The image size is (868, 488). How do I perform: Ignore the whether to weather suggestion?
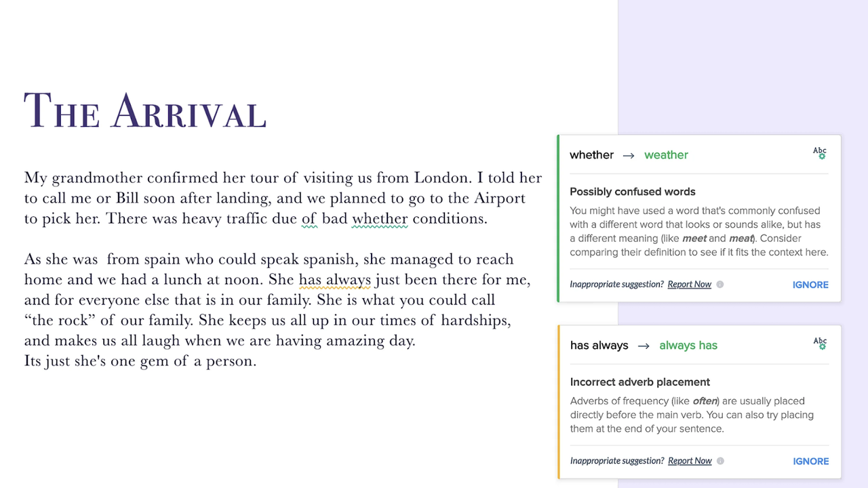(x=810, y=285)
